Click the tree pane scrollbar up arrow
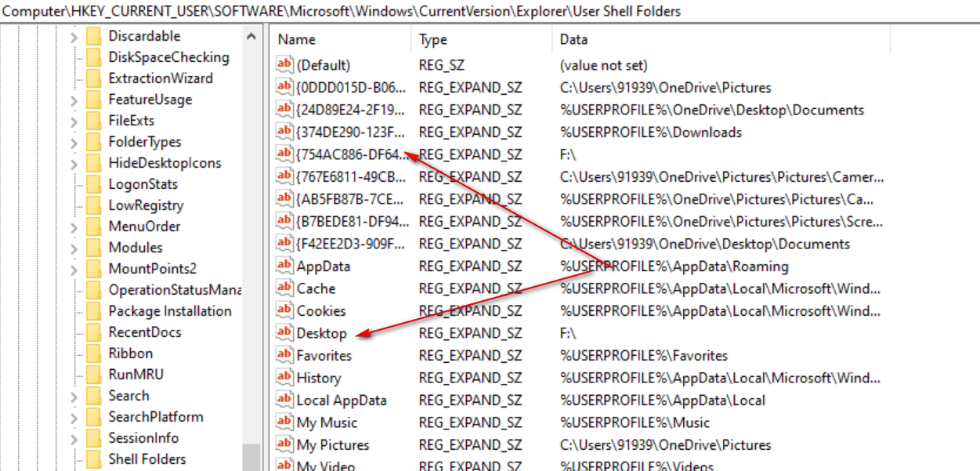The image size is (980, 471). [251, 36]
